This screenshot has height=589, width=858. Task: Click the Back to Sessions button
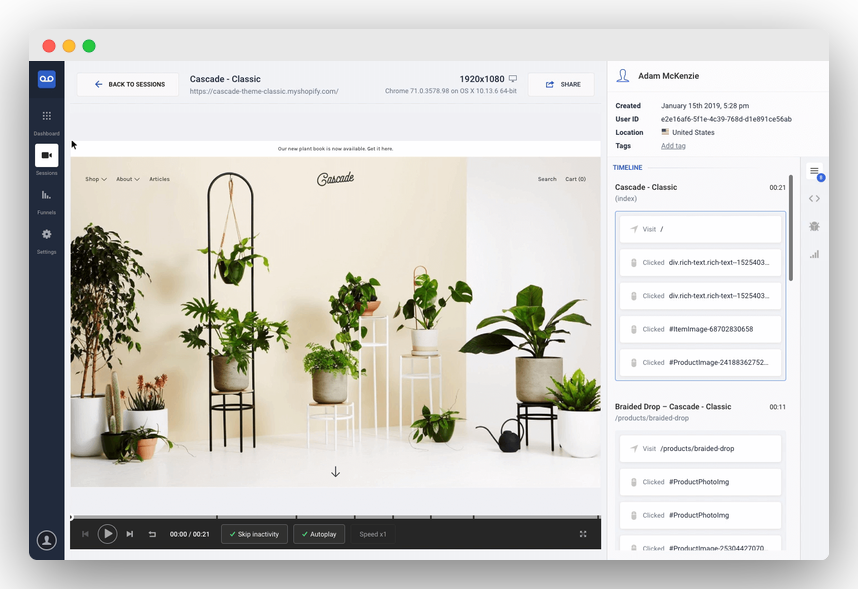(128, 84)
